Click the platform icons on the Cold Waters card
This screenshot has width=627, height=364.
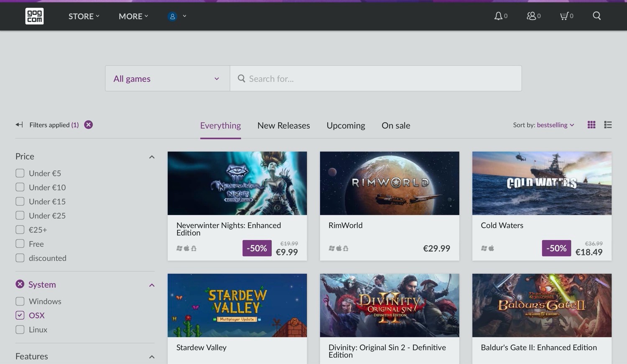click(487, 248)
